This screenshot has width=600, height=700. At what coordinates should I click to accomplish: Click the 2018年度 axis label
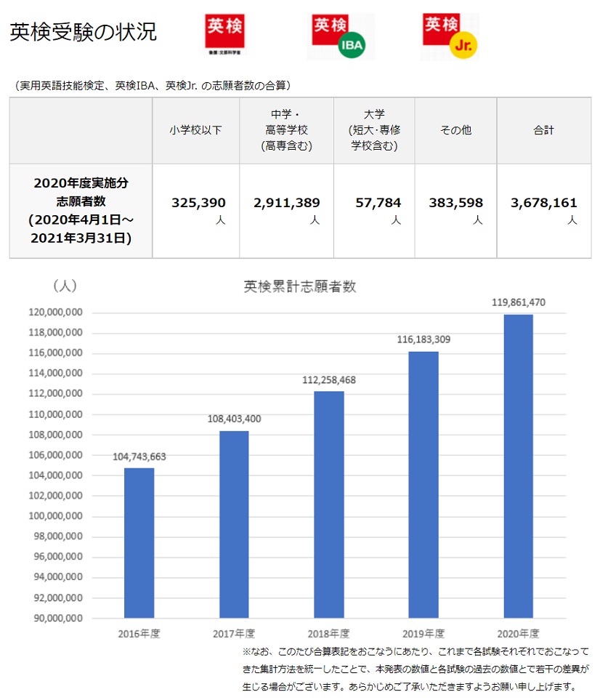329,633
